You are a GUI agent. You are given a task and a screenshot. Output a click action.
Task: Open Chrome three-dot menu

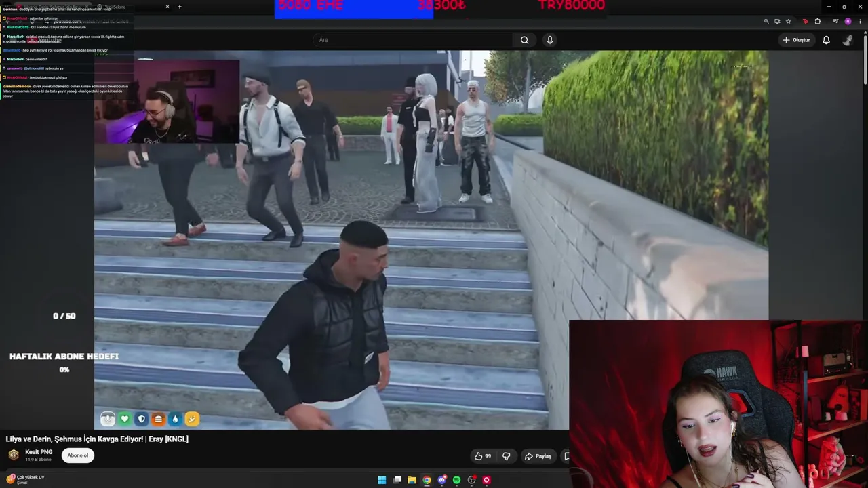point(861,22)
